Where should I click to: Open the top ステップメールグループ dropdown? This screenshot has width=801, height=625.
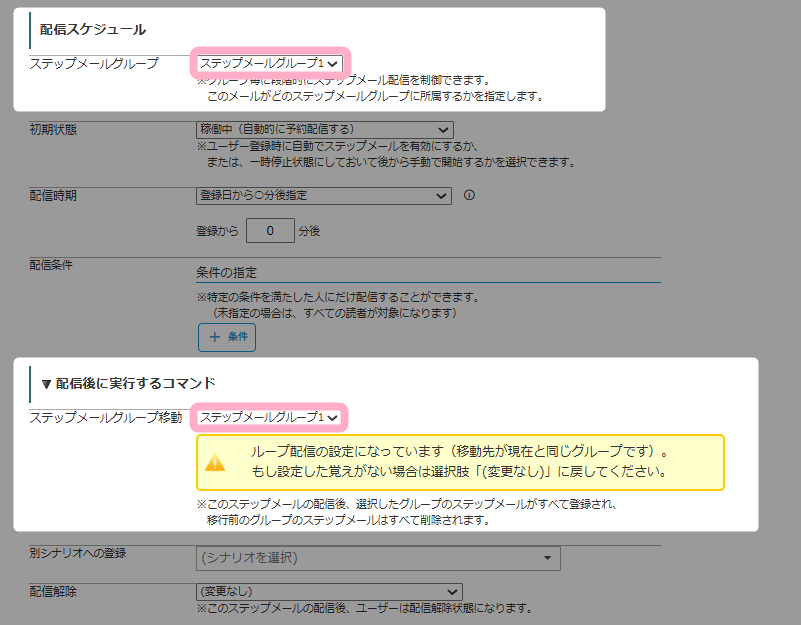coord(268,64)
